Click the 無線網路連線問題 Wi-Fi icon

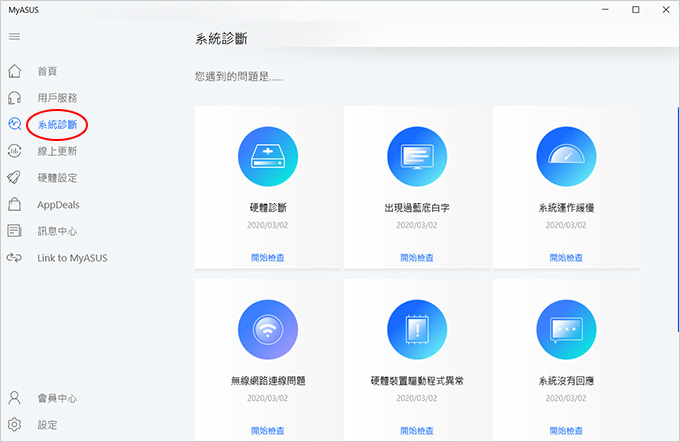268,330
